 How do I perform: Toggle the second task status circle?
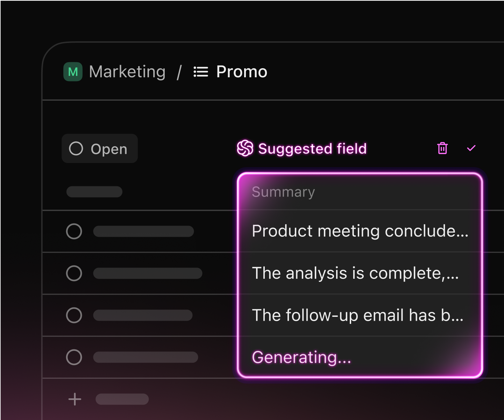click(x=74, y=273)
